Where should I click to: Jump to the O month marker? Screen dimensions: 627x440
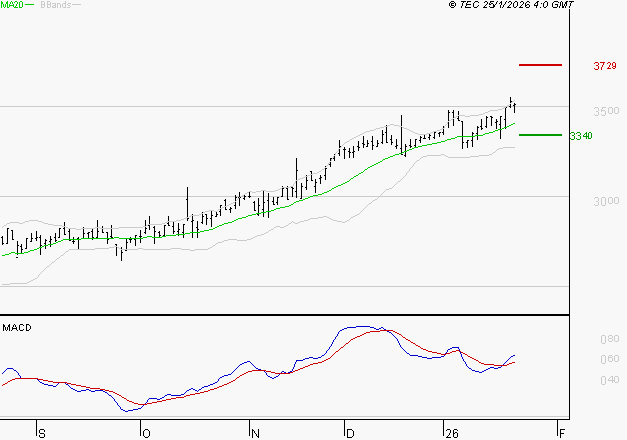(145, 433)
